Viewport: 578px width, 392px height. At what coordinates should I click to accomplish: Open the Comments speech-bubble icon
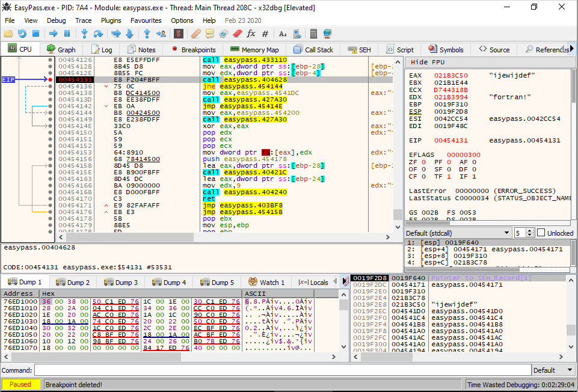coord(210,34)
